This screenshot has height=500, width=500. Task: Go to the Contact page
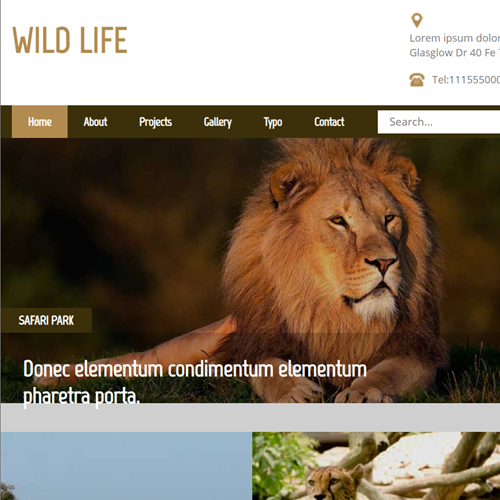click(x=329, y=122)
